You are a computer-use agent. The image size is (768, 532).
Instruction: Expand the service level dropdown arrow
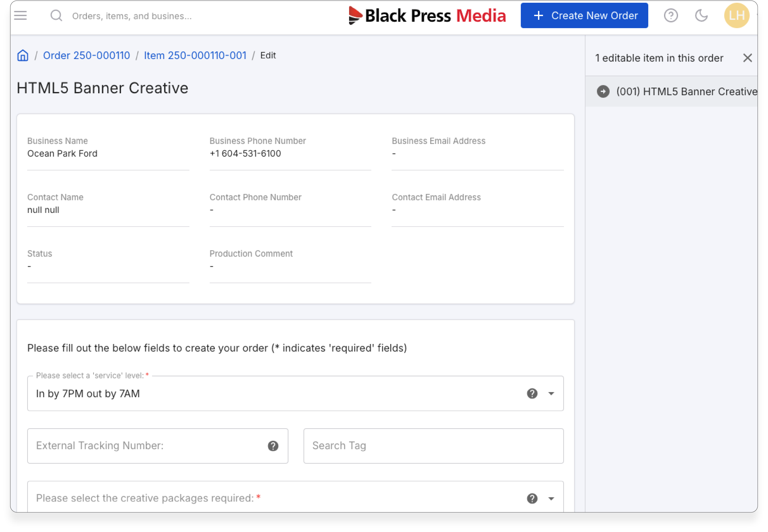point(551,394)
